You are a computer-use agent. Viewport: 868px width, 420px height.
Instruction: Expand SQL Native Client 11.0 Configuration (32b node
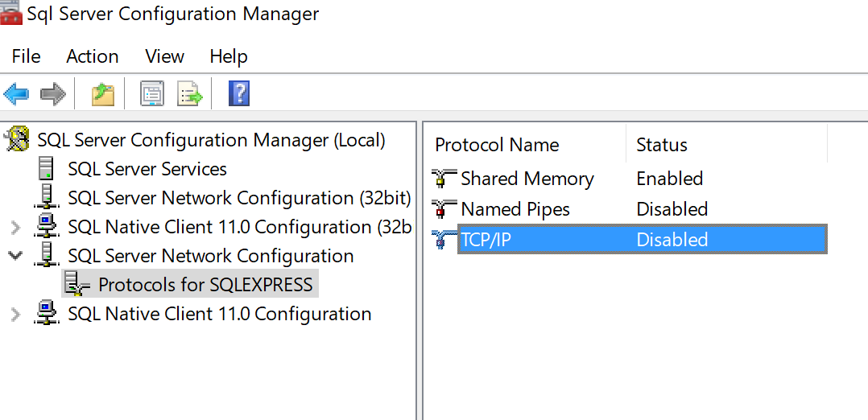tap(15, 227)
